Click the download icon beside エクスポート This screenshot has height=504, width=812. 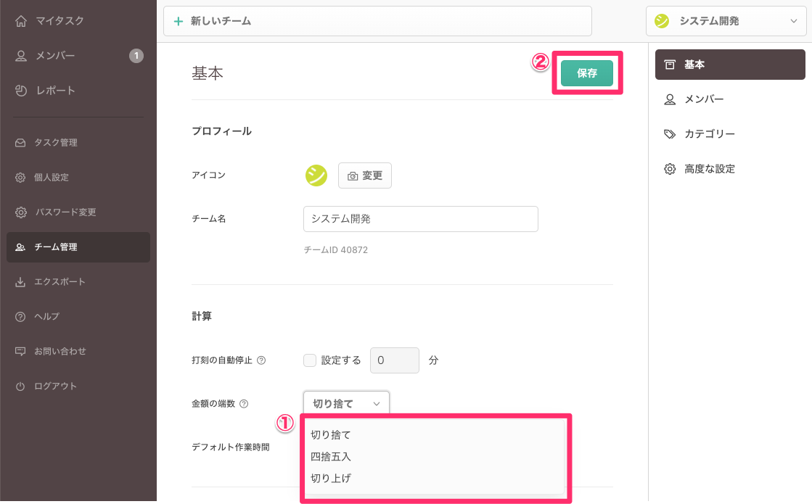[x=20, y=282]
